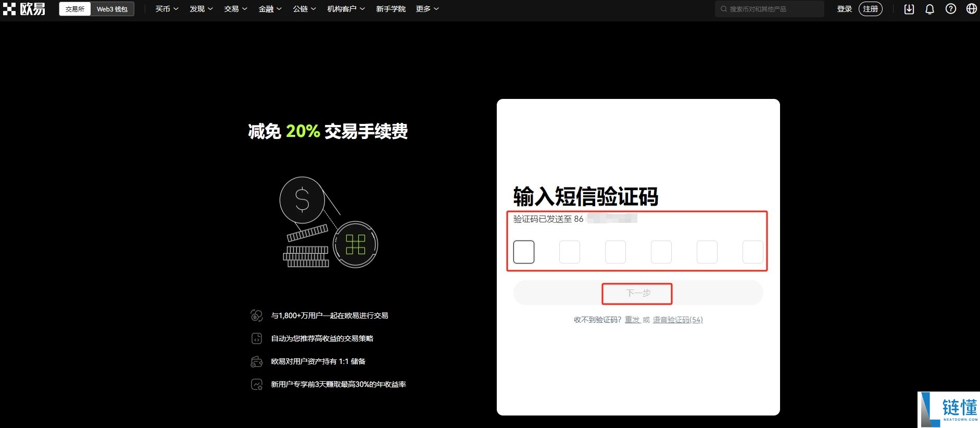Click the 自动为您推荐高收益的交易策略 text

(322, 338)
